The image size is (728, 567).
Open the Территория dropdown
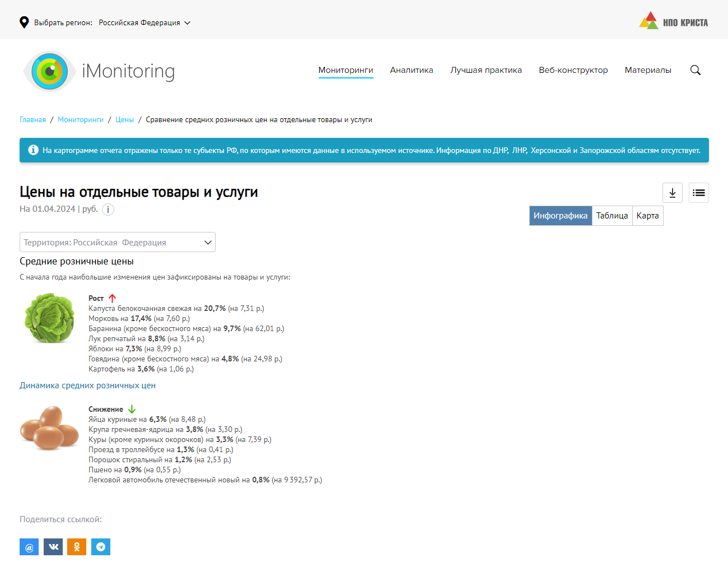(118, 242)
